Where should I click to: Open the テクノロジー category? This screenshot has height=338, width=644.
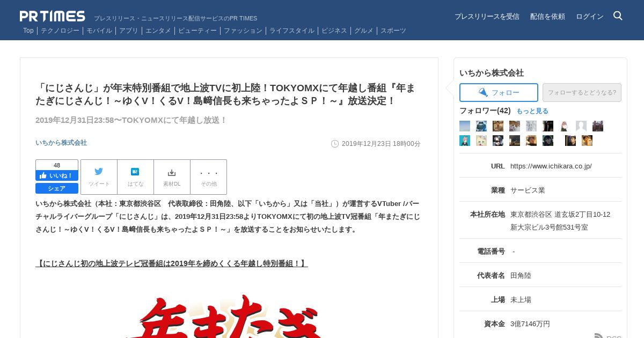(x=60, y=31)
